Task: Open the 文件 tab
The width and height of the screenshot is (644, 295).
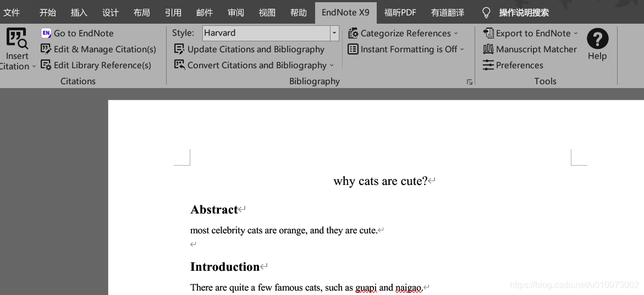Action: pos(12,13)
